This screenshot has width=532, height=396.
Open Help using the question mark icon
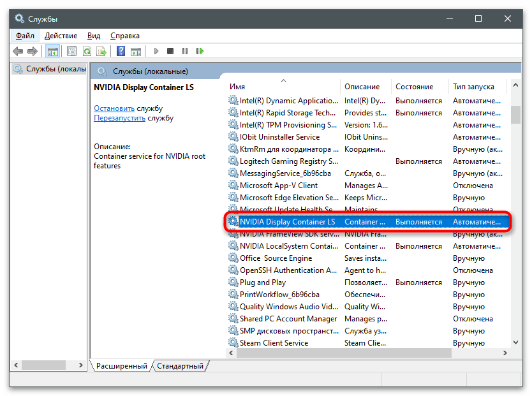point(121,51)
